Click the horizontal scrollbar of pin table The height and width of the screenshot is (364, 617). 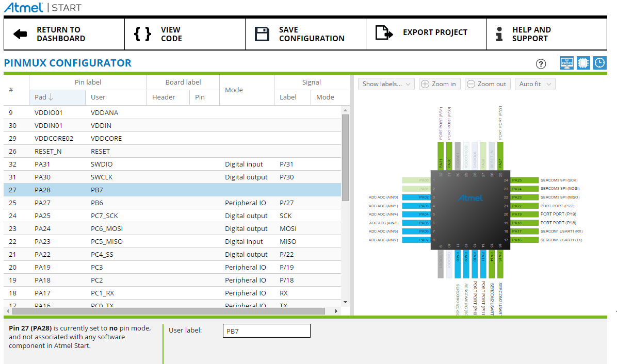168,311
